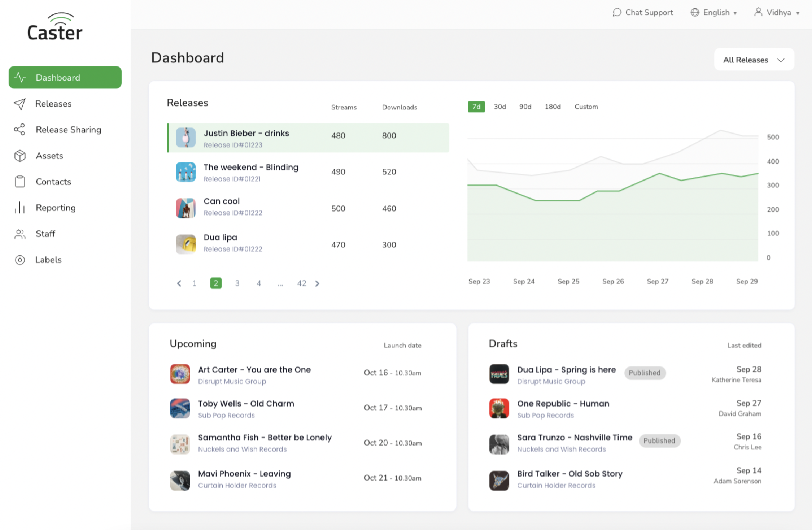This screenshot has width=812, height=530.
Task: Select The weekend - Blinding release title
Action: tap(251, 167)
